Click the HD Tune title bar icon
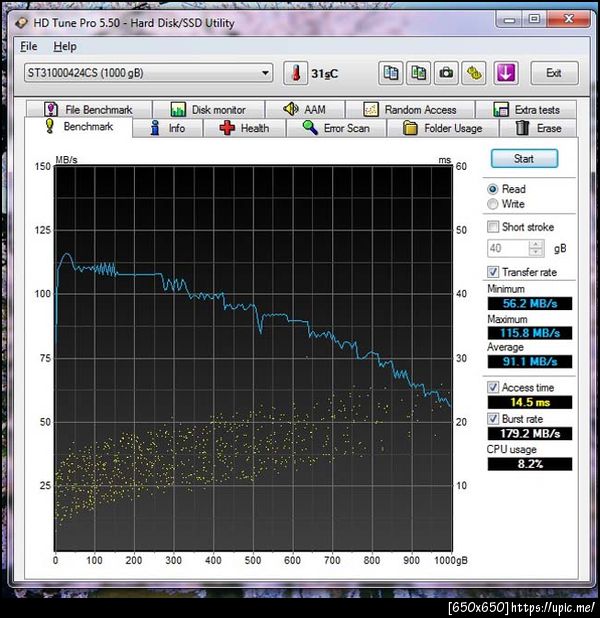600x618 pixels. pos(22,22)
